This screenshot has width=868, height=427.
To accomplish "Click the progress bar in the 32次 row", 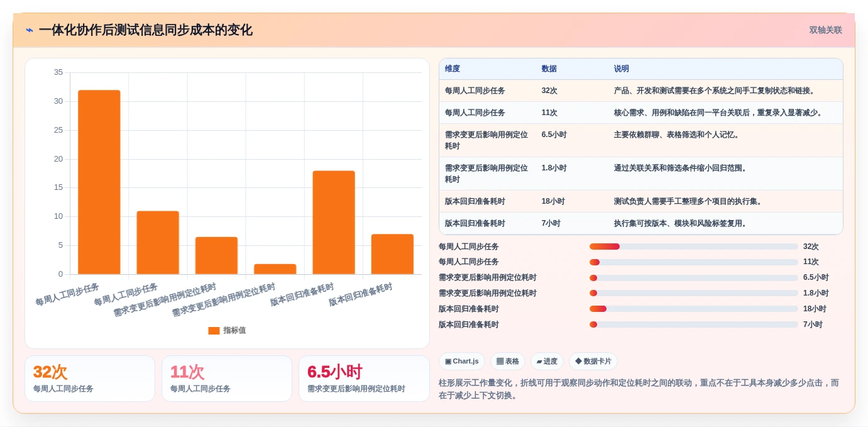I will pyautogui.click(x=693, y=247).
